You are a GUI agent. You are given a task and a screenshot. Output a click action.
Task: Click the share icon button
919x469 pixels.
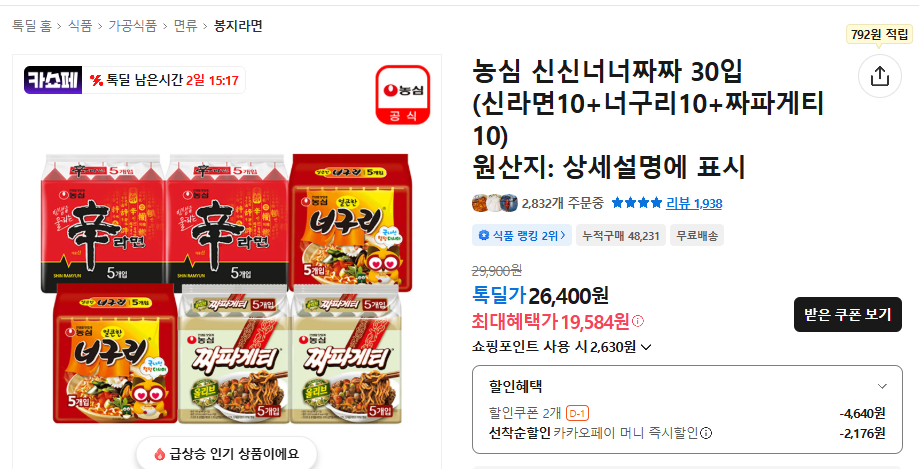coord(879,76)
